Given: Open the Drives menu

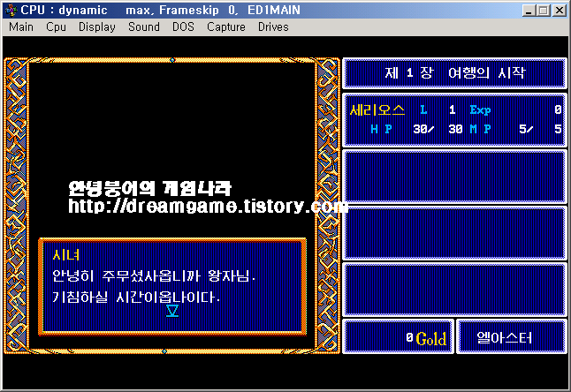Looking at the screenshot, I should (273, 26).
